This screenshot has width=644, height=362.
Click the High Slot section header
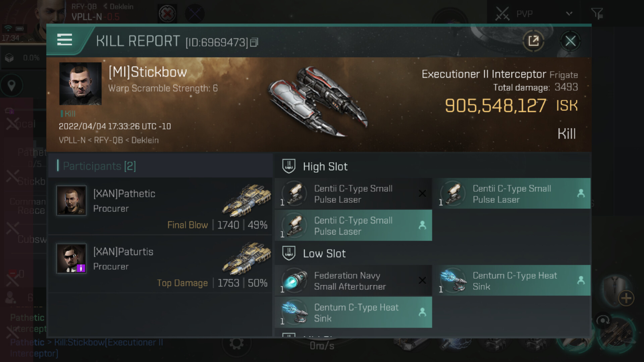(325, 167)
